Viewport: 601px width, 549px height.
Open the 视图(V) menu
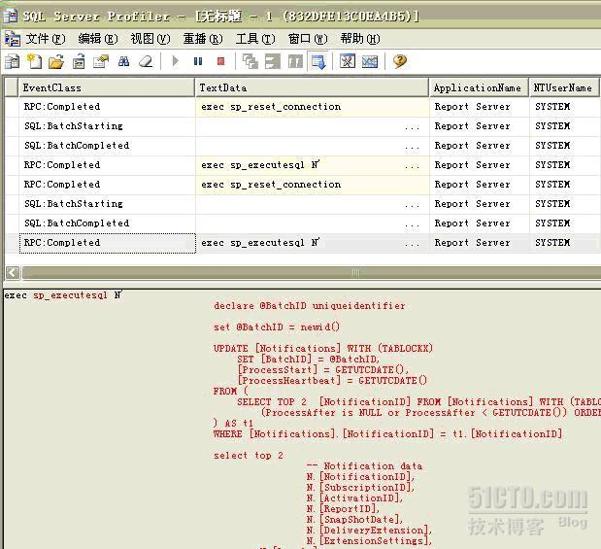(150, 39)
